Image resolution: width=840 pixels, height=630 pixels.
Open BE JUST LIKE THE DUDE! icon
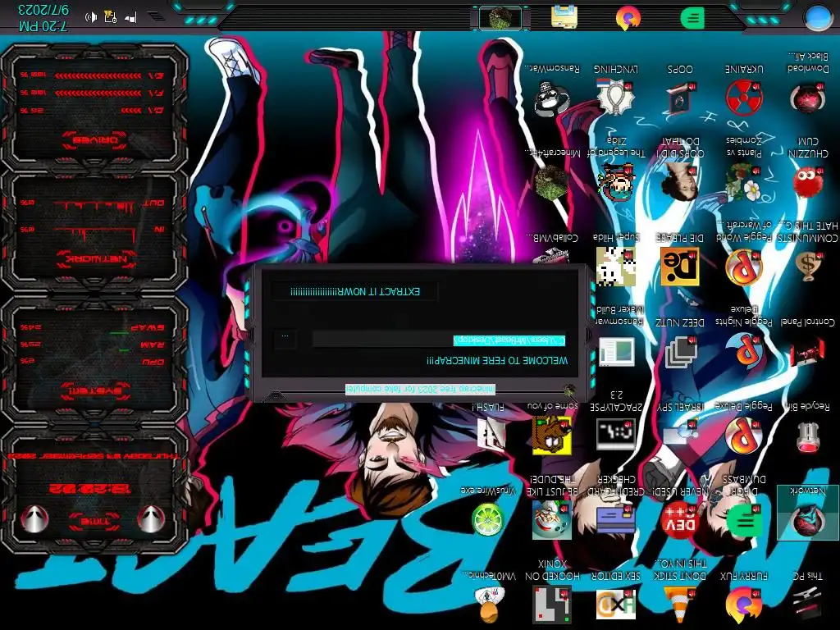[552, 519]
